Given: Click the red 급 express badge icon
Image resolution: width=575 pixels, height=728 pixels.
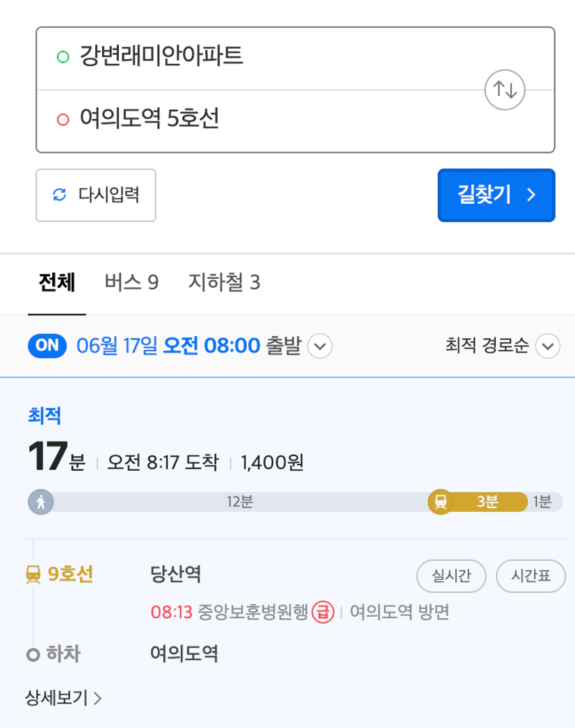Looking at the screenshot, I should 323,612.
